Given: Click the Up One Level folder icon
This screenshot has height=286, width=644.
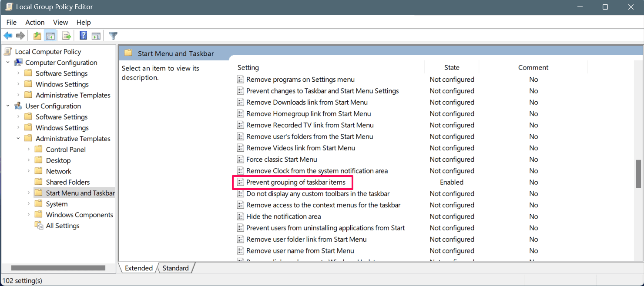Looking at the screenshot, I should [37, 36].
